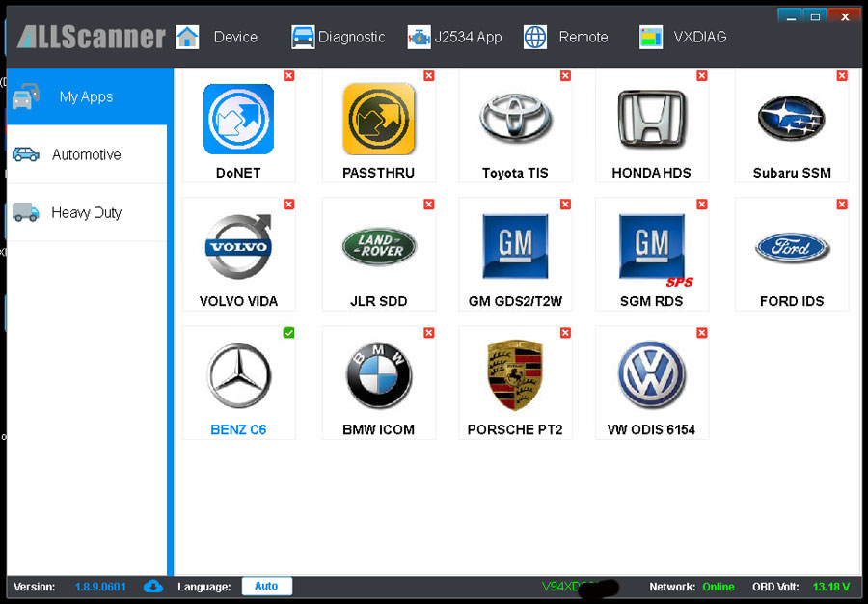
Task: Toggle red X status on VOLVO VIDA tile
Action: [x=289, y=205]
